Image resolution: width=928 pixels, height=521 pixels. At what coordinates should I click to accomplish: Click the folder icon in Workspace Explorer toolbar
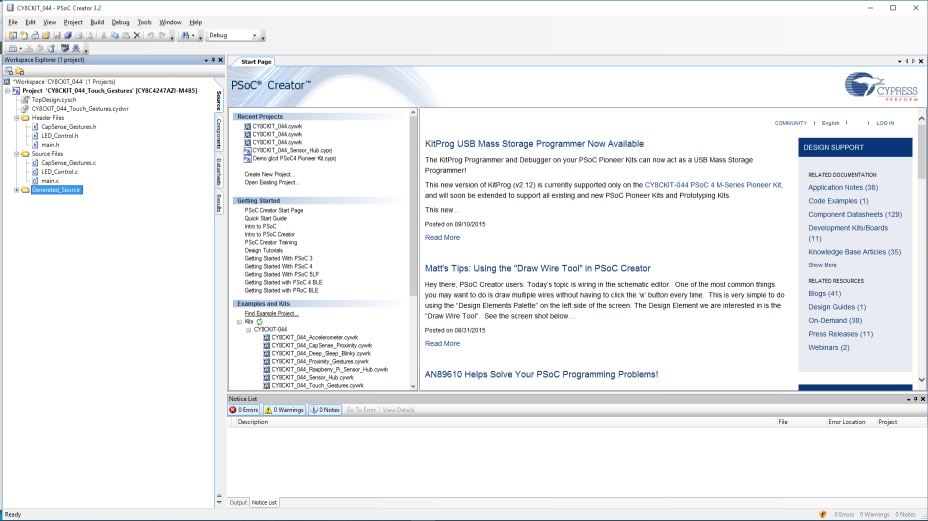(20, 71)
